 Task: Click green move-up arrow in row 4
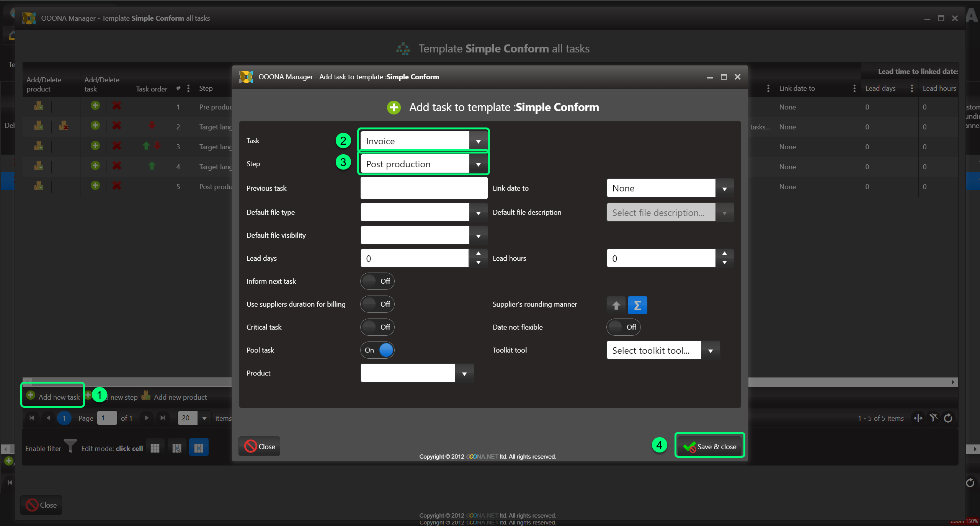pyautogui.click(x=152, y=165)
